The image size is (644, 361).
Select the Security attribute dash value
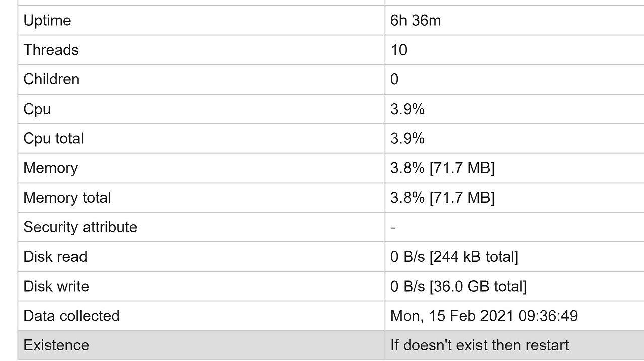pyautogui.click(x=393, y=228)
